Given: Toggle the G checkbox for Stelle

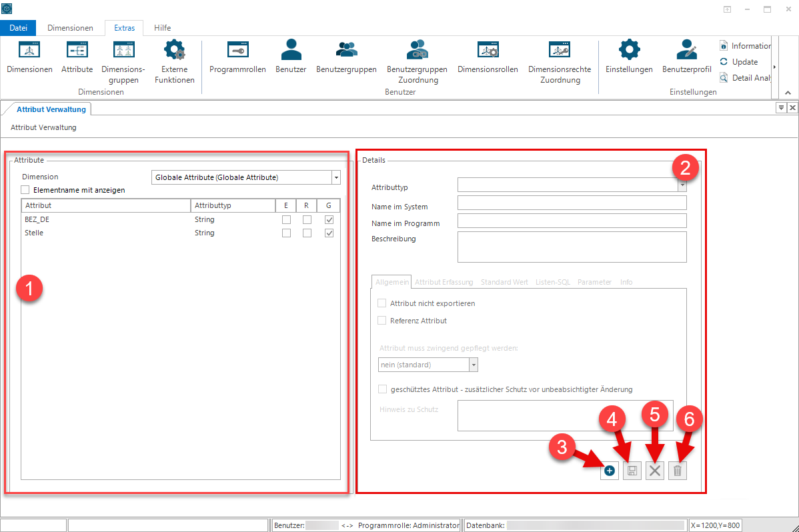Looking at the screenshot, I should (x=329, y=233).
